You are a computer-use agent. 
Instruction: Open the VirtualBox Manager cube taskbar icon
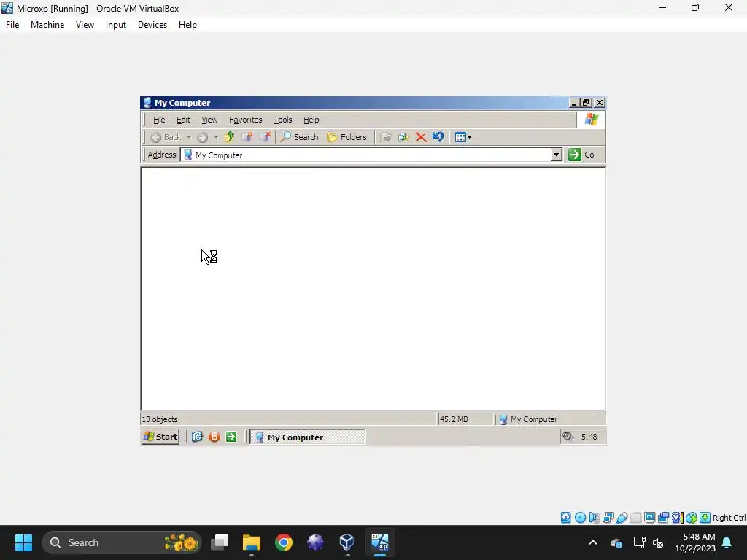[347, 542]
